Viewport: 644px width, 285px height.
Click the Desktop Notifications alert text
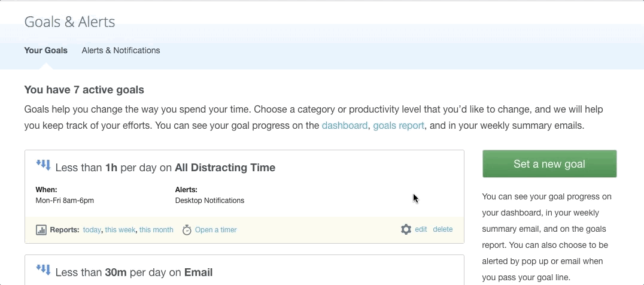[209, 201]
